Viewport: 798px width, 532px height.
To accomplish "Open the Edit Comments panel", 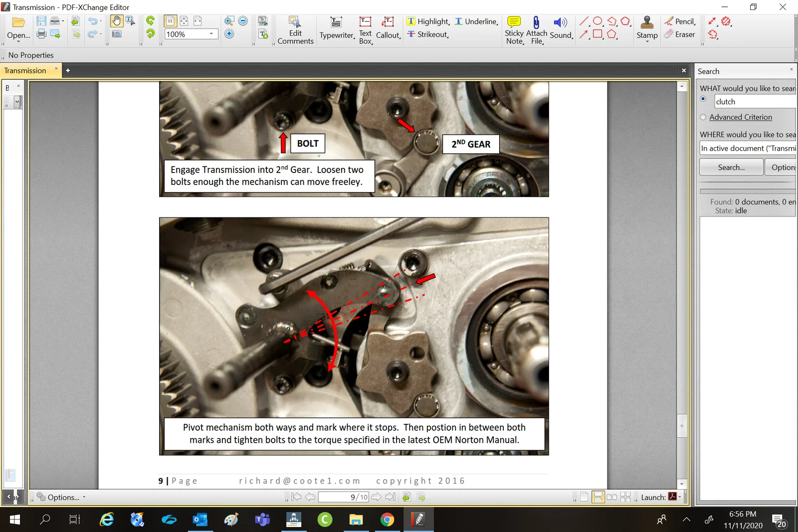I will pos(295,30).
